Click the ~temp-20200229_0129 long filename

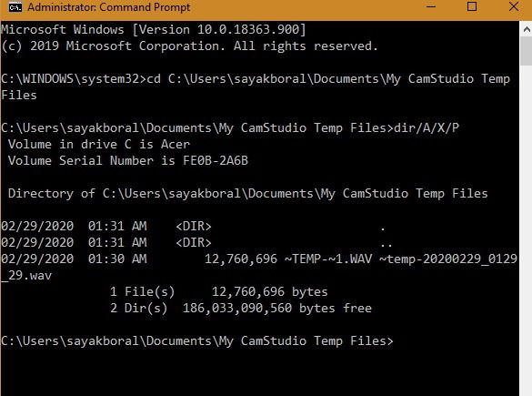[448, 259]
